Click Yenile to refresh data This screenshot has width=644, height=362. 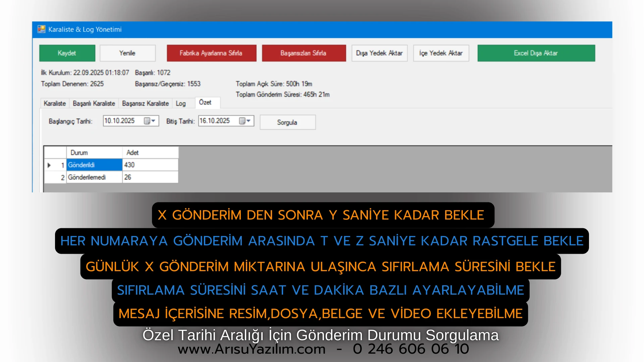[x=127, y=53]
